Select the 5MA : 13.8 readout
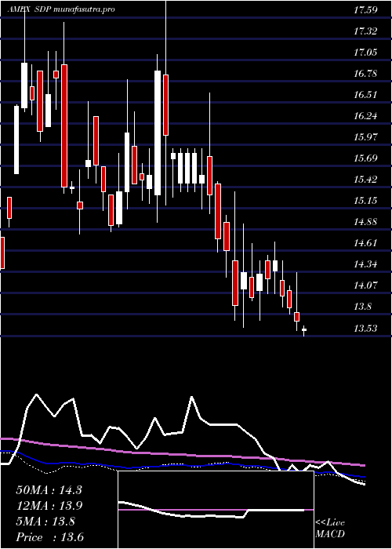 [45, 522]
